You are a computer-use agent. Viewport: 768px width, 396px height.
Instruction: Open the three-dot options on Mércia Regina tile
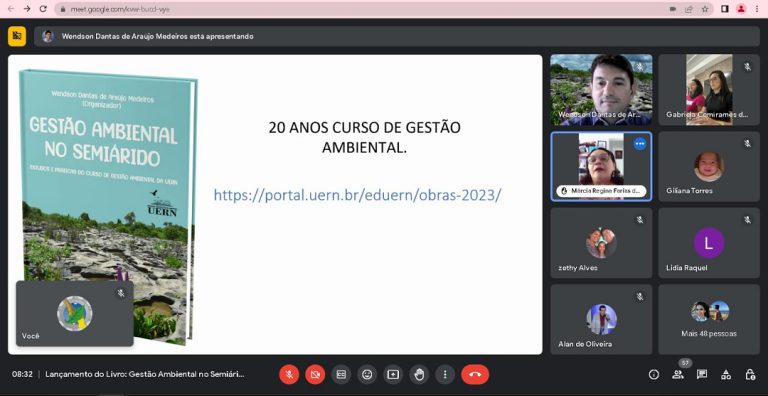point(640,144)
